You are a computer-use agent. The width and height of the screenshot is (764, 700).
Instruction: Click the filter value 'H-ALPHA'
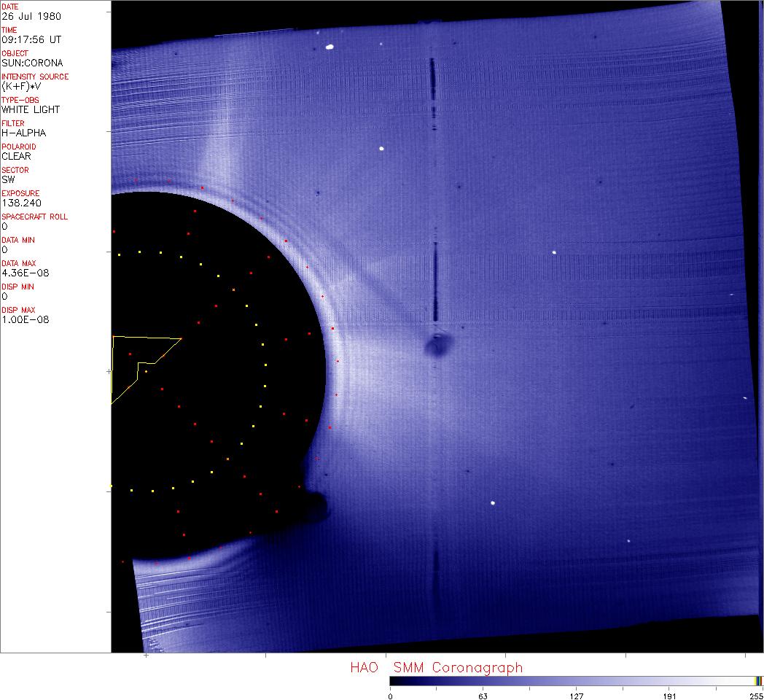[23, 133]
